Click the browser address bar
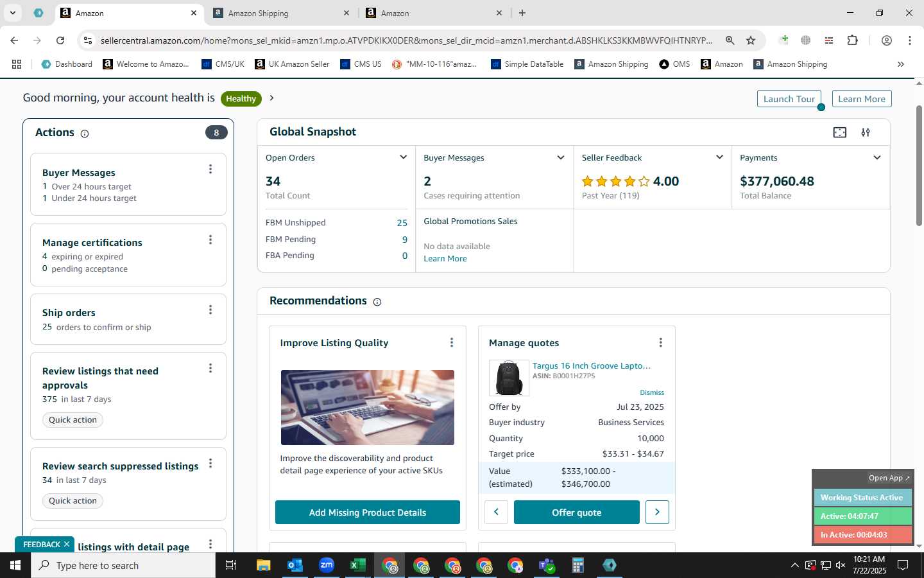924x578 pixels. pos(407,40)
